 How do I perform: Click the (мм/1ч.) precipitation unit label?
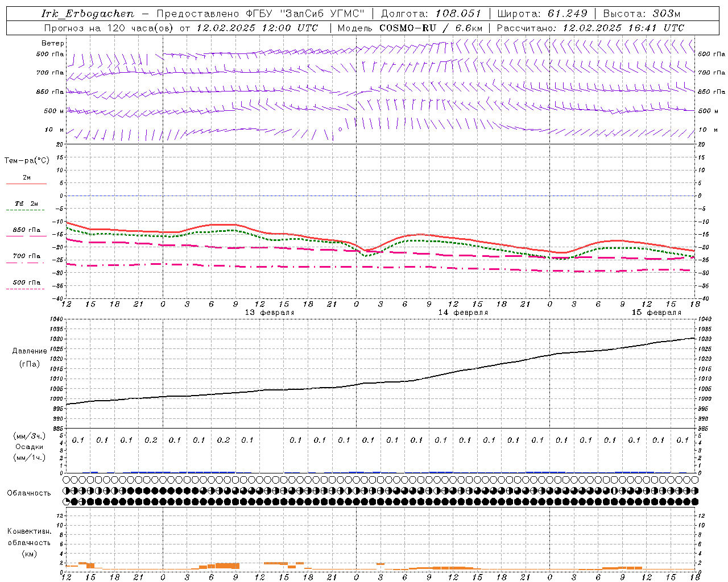click(x=29, y=458)
